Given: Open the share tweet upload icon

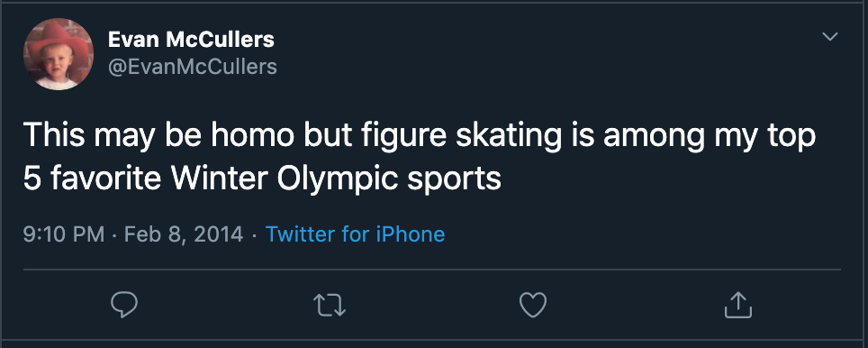Looking at the screenshot, I should click(738, 305).
